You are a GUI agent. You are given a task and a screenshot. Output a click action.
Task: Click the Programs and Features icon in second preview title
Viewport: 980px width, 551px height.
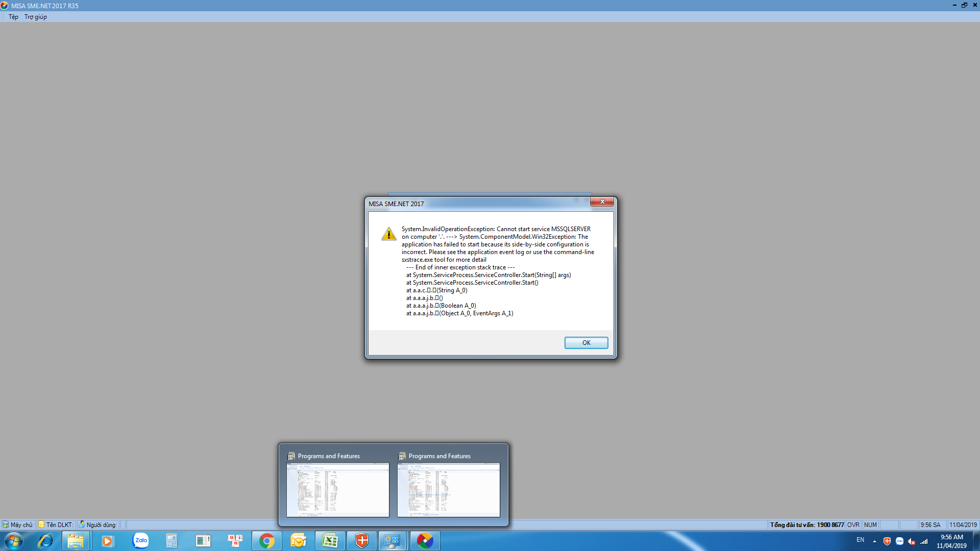(402, 456)
